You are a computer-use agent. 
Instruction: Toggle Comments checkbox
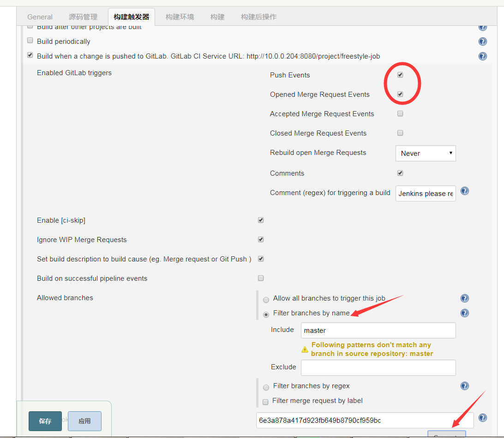pos(400,173)
